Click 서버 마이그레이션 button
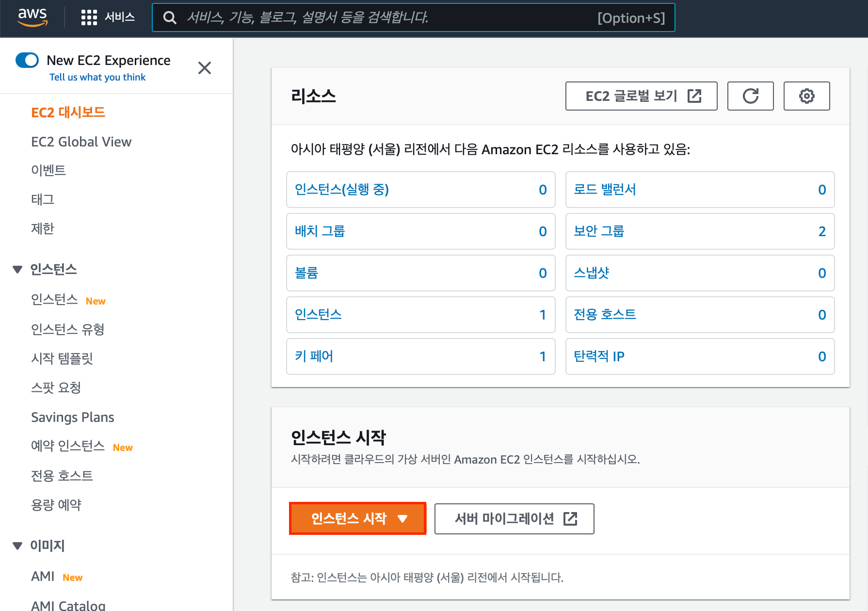The width and height of the screenshot is (868, 611). (x=514, y=518)
